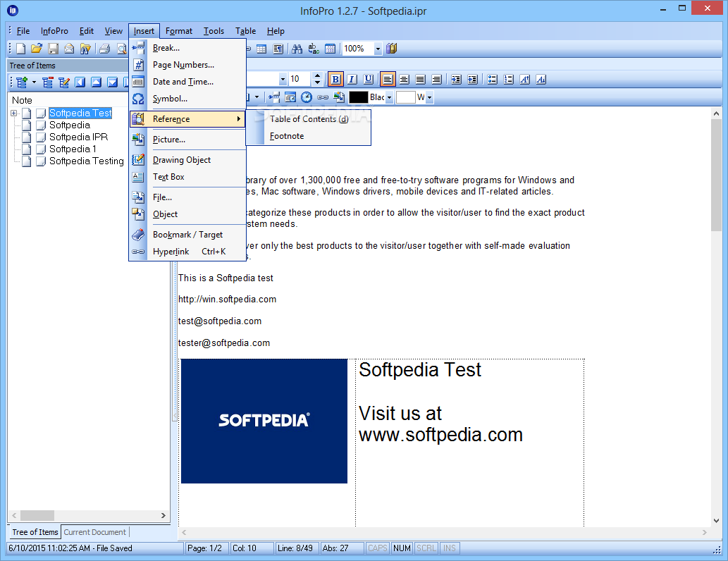
Task: Open the arrow next to the add item icon
Action: (x=34, y=82)
